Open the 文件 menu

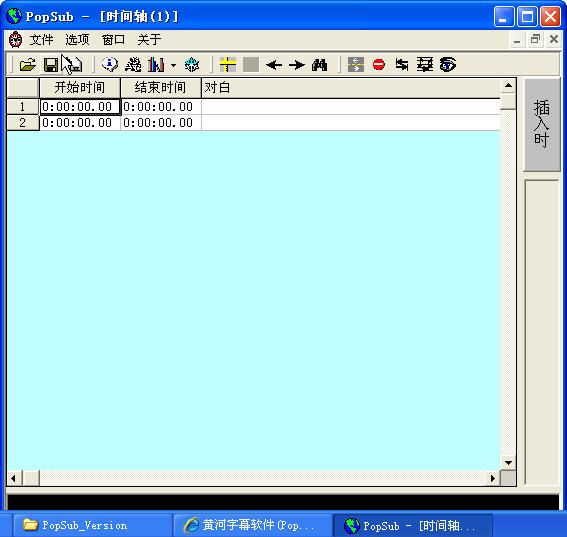click(41, 39)
